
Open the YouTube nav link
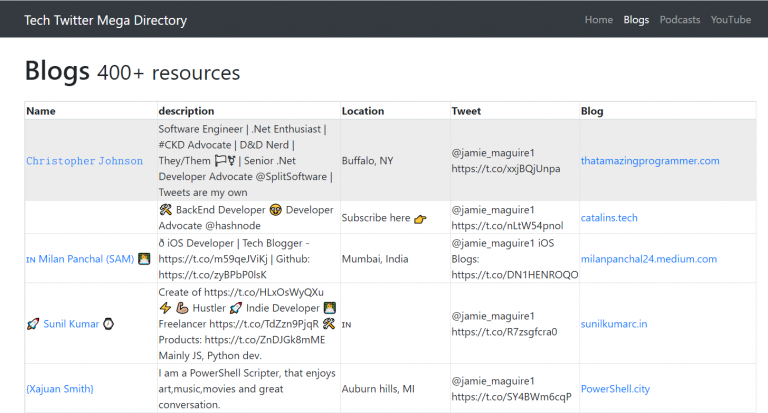pyautogui.click(x=731, y=20)
